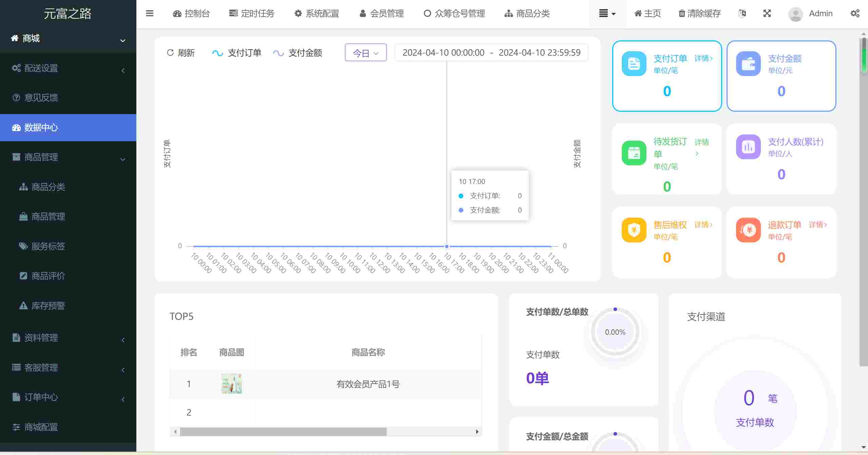Viewport: 868px width, 455px height.
Task: Click the fullscreen expand icon
Action: click(767, 14)
